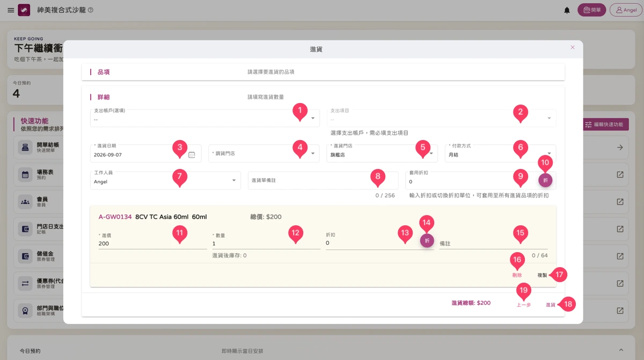Open the calendar picker for 進貨日期
Screen dimensions: 644x360
click(x=192, y=154)
